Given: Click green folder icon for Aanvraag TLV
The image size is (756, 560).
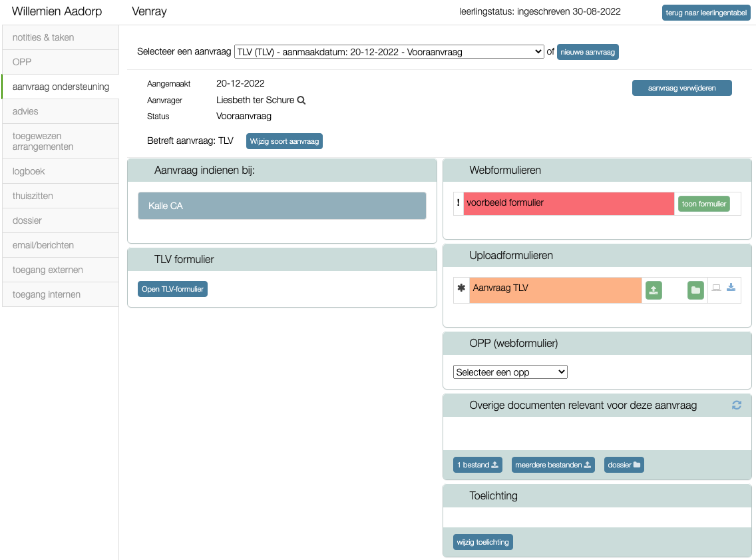Looking at the screenshot, I should [x=695, y=290].
